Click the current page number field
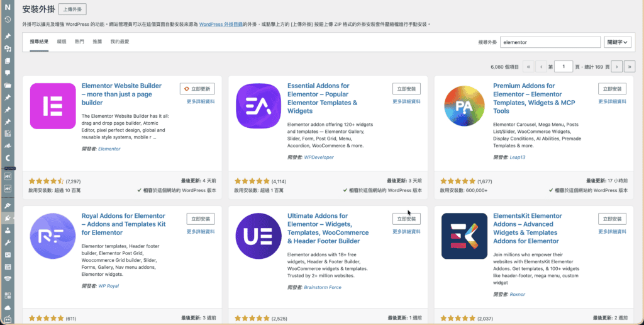 click(563, 66)
